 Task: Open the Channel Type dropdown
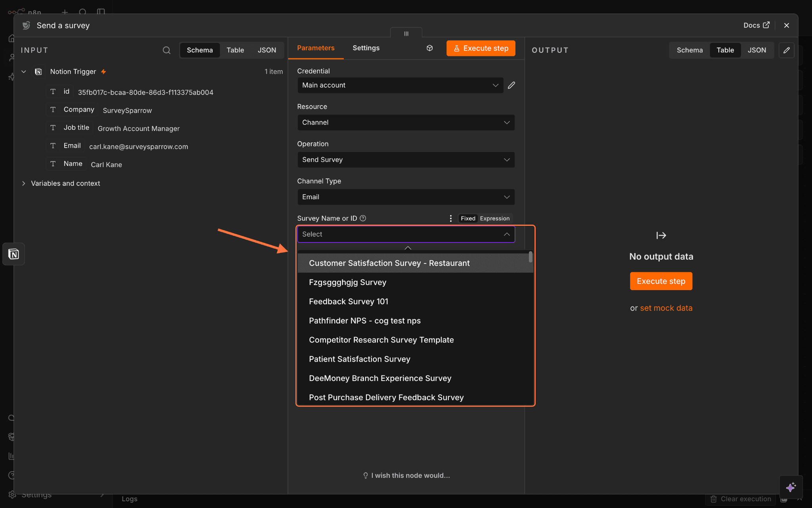[406, 197]
